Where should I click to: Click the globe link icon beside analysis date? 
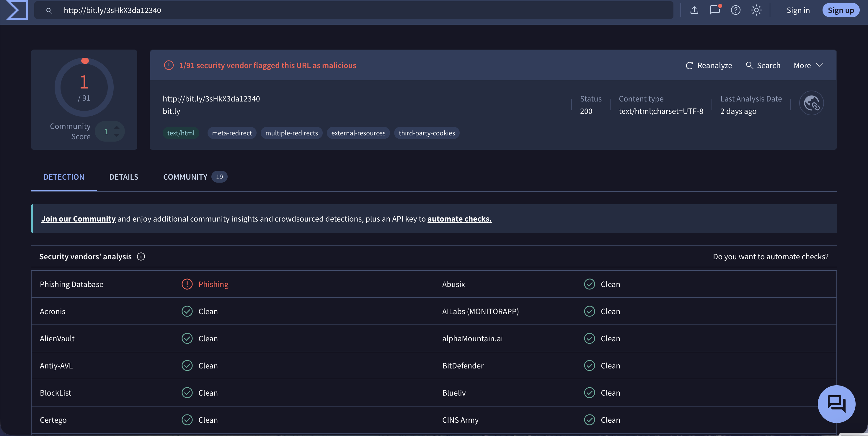(x=811, y=103)
